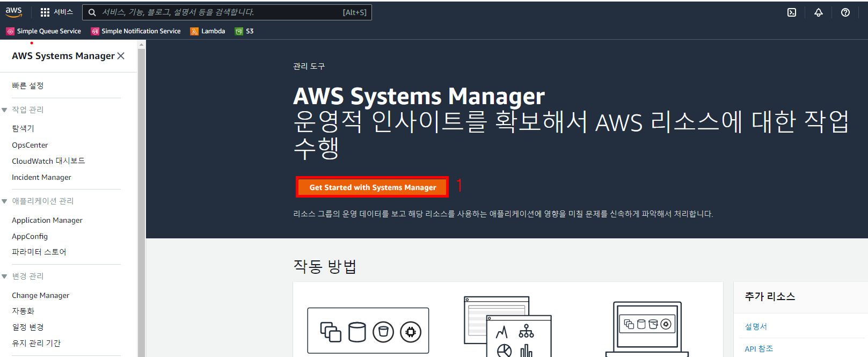Viewport: 868px width, 357px height.
Task: Open the help question mark icon
Action: 845,12
